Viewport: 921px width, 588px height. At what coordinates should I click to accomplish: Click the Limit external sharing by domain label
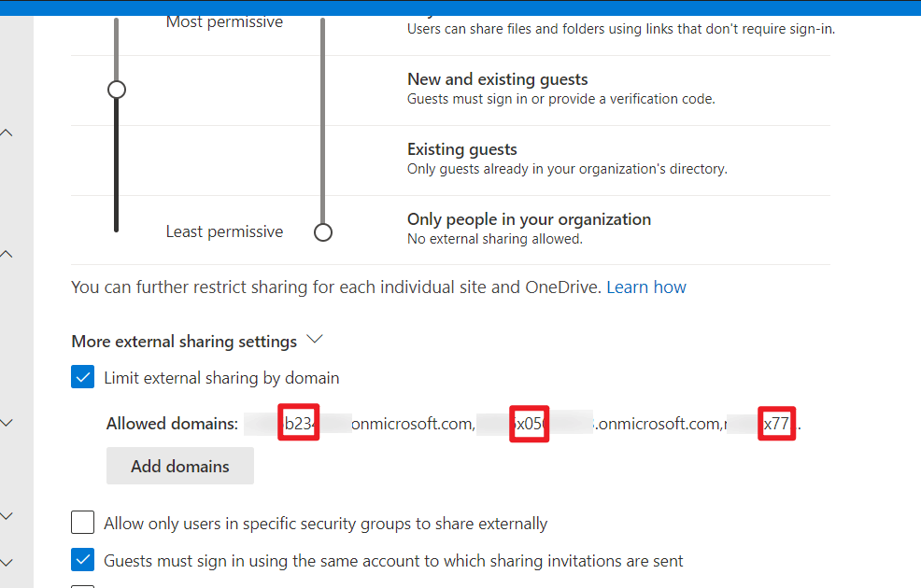(x=221, y=377)
